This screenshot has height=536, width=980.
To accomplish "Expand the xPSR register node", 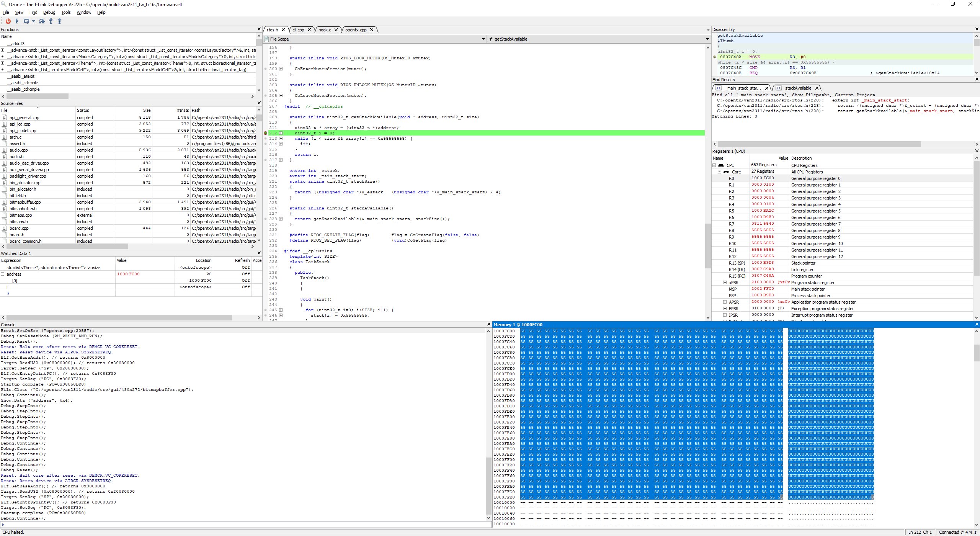I will (x=725, y=283).
